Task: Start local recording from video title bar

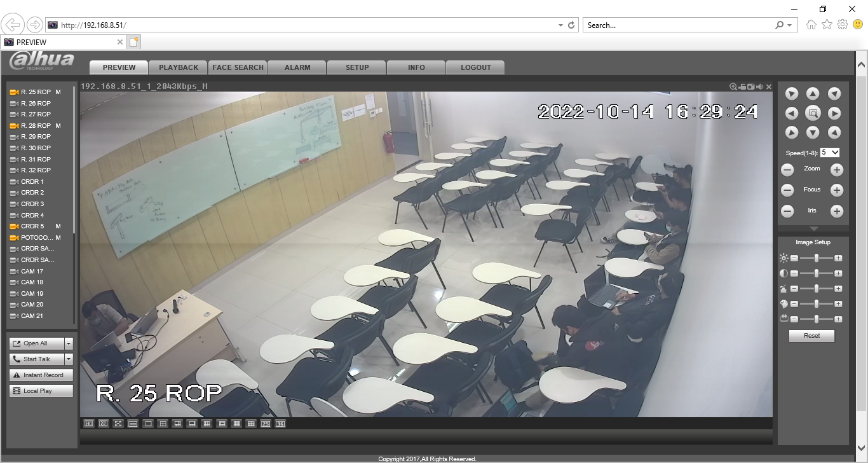Action: (742, 86)
